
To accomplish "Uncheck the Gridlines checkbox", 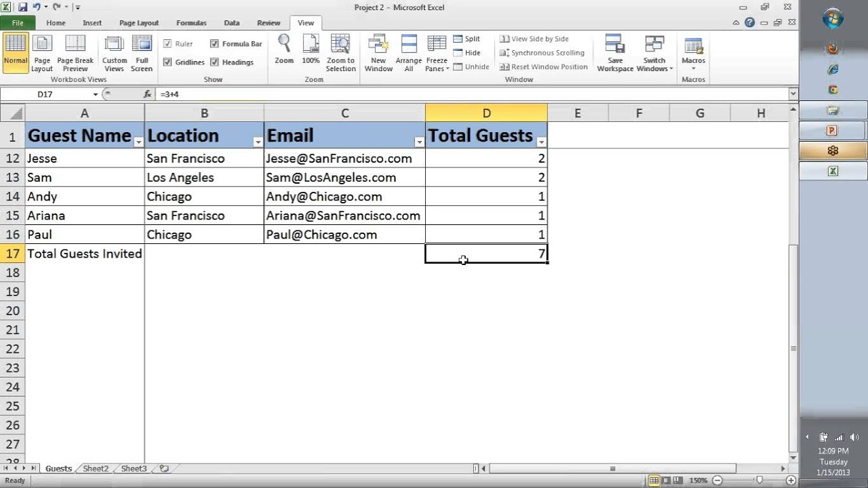I will (167, 62).
